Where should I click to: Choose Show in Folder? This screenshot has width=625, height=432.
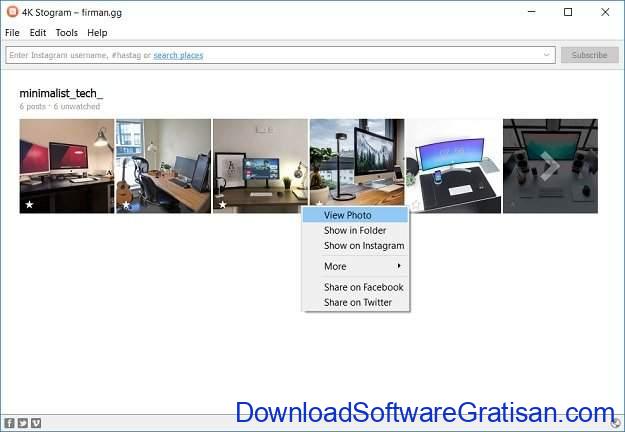tap(356, 230)
